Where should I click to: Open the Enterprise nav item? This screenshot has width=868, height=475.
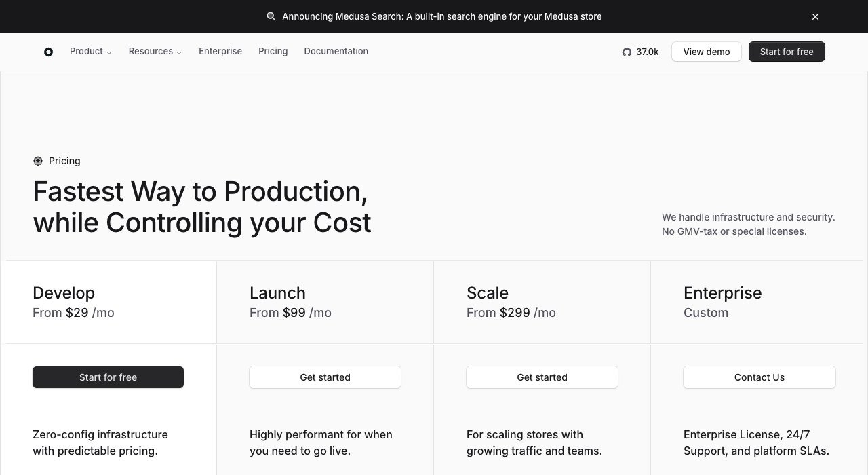(x=220, y=52)
